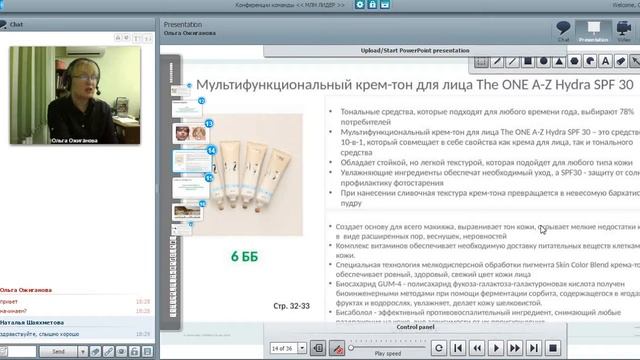Image resolution: width=640 pixels, height=360 pixels.
Task: Click the chat eraser icon
Action: pos(95,351)
